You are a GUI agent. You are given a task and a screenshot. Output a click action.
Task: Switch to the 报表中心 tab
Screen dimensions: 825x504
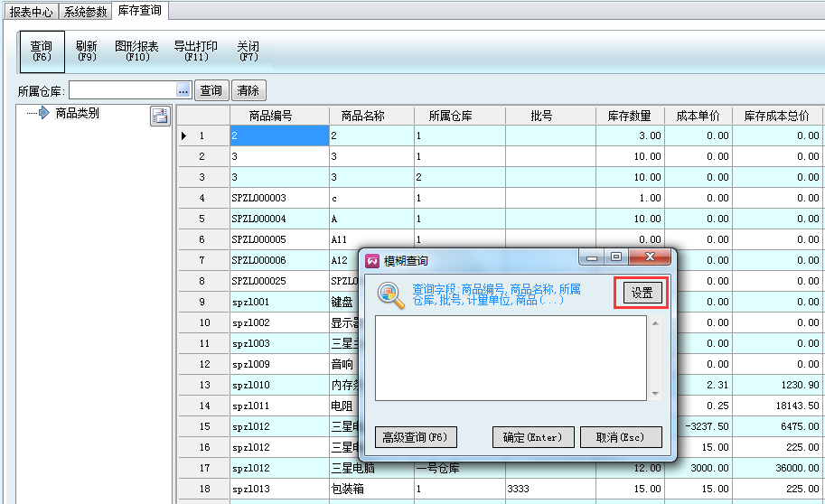click(x=33, y=12)
